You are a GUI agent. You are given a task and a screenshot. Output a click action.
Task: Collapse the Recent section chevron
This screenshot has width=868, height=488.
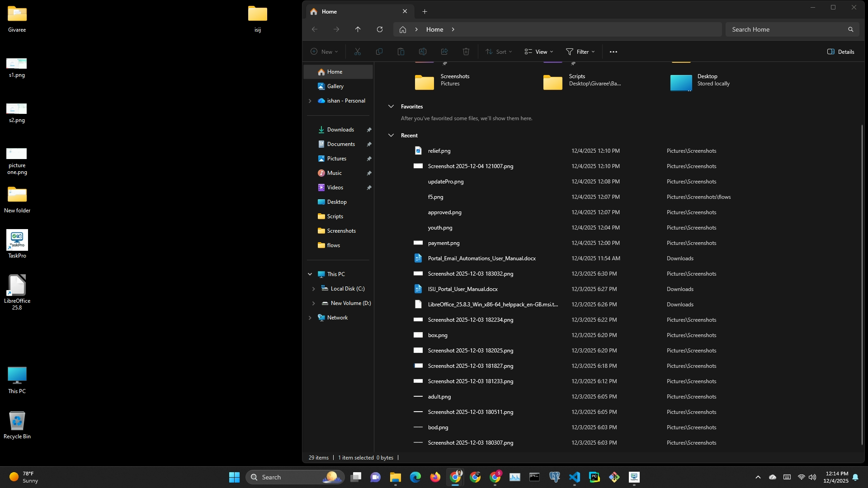click(391, 136)
